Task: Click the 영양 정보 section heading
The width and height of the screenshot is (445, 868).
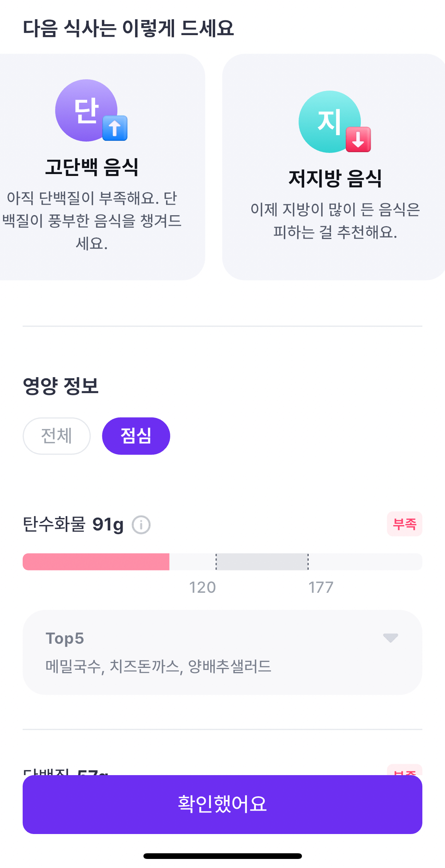Action: pos(60,386)
